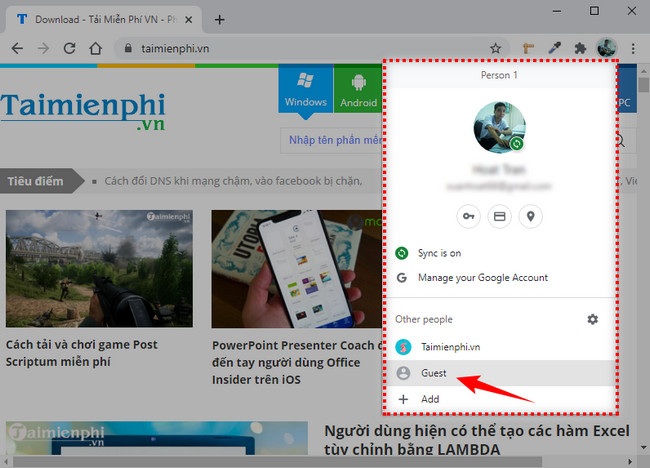Go back with the browser back arrow
Viewport: 650px width, 468px height.
(17, 48)
